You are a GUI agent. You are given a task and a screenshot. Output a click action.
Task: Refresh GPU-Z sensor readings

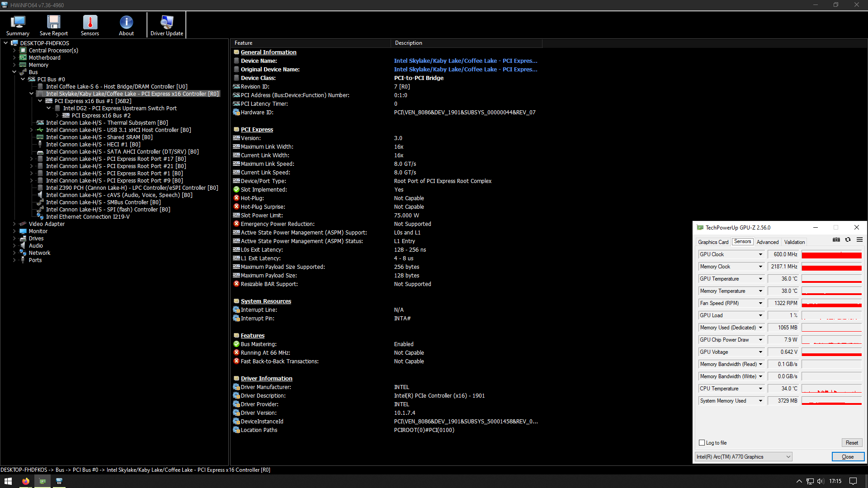848,240
